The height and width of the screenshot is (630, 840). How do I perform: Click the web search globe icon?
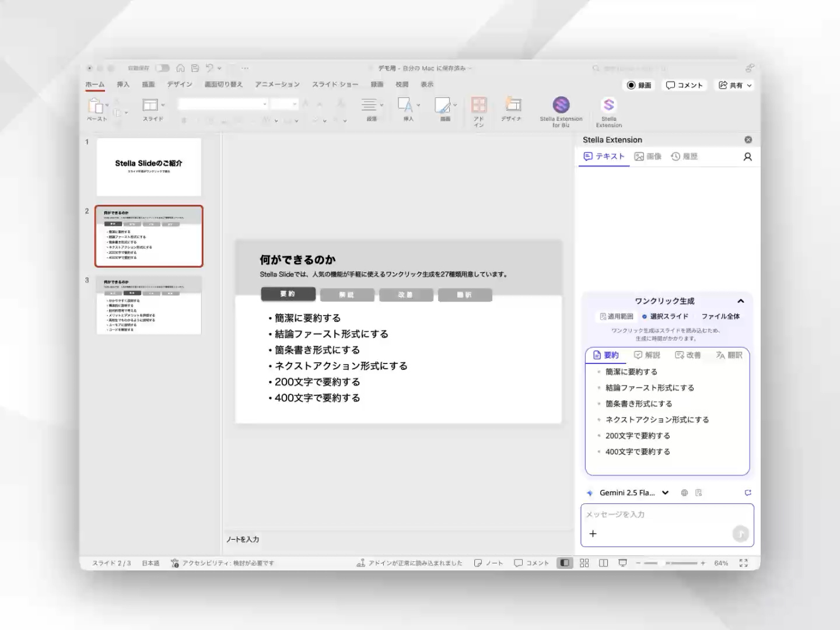684,493
